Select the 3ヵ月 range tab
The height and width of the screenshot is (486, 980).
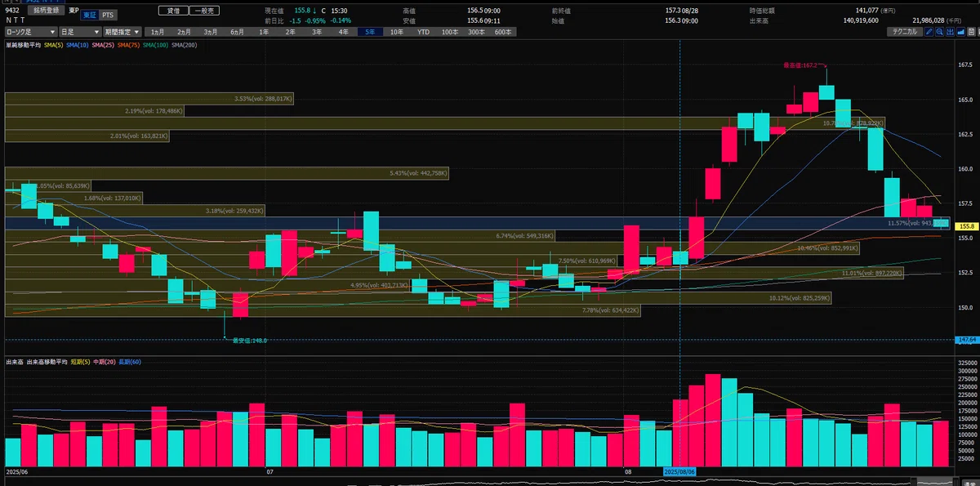tap(211, 32)
